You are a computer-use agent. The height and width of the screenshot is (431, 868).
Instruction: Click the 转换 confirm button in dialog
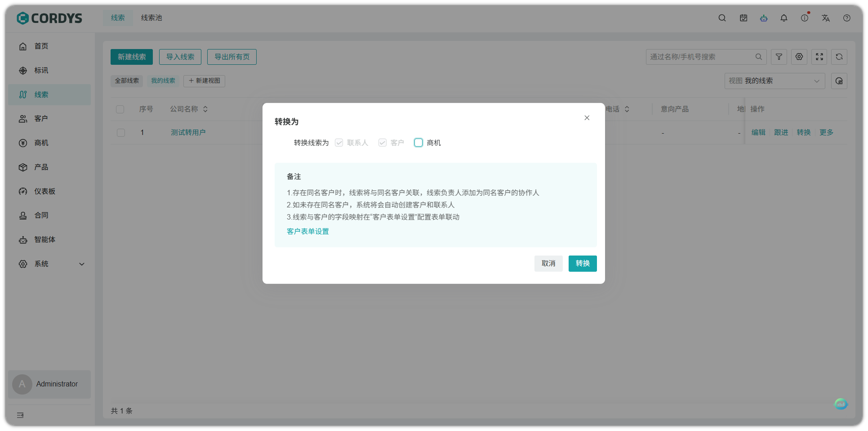582,264
